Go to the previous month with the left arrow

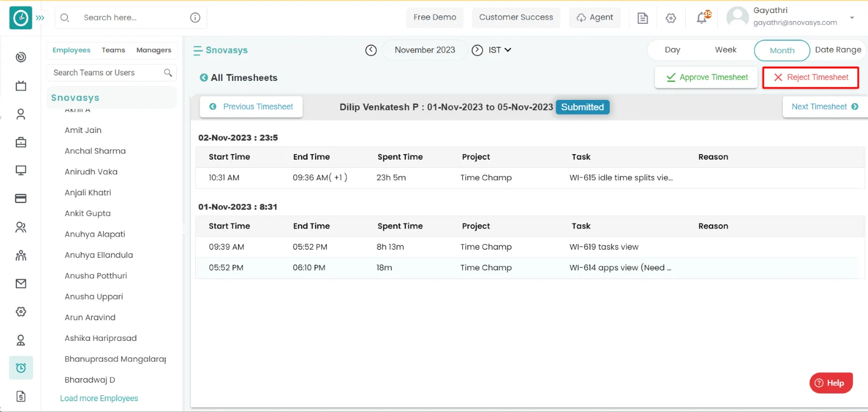click(371, 50)
